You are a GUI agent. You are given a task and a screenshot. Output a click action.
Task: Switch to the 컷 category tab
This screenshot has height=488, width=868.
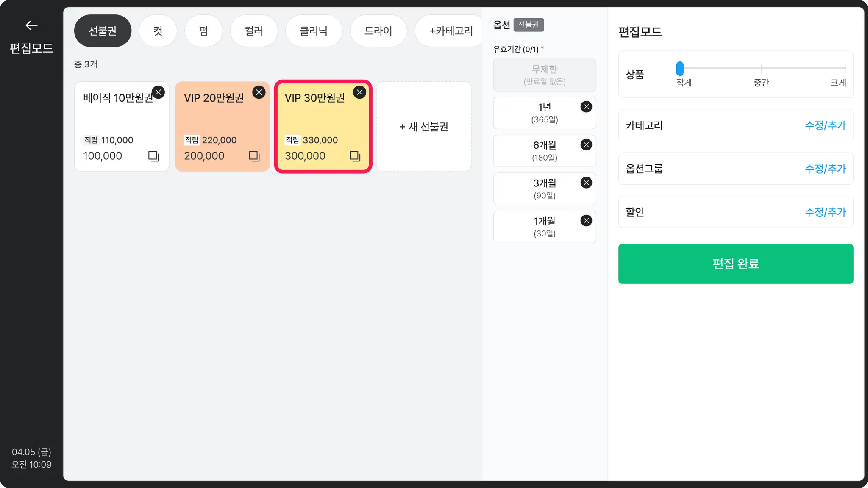pos(158,31)
